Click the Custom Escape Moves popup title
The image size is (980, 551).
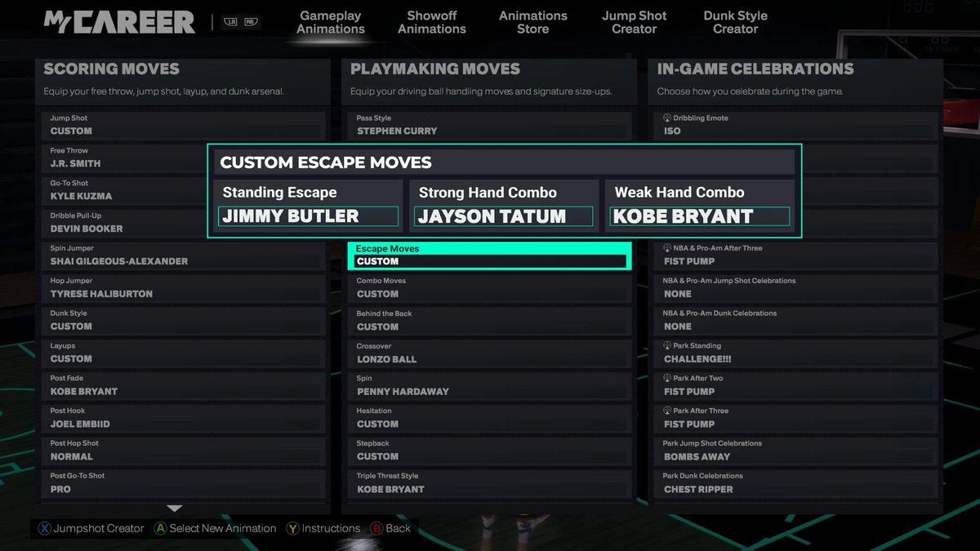point(326,162)
